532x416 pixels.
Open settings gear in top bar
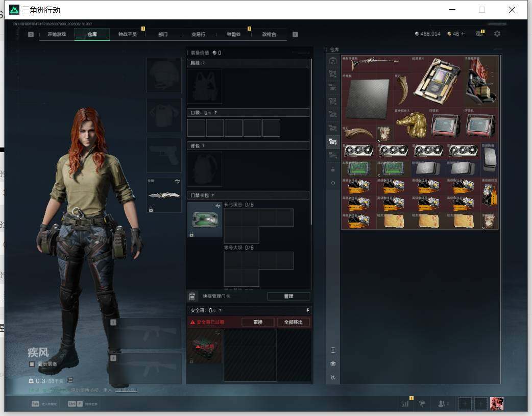[x=497, y=34]
